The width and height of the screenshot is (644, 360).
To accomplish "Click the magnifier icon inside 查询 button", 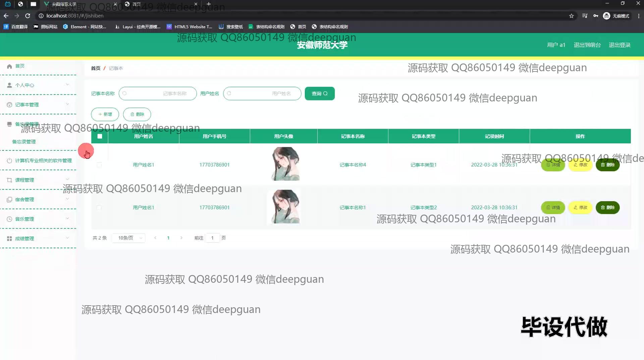I will [x=325, y=93].
